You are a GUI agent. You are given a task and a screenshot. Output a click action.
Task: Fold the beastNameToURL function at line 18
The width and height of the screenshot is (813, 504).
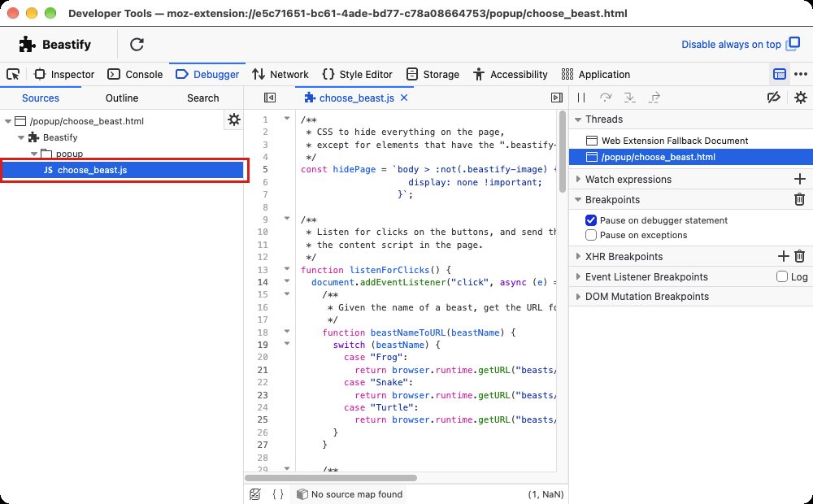coord(287,332)
